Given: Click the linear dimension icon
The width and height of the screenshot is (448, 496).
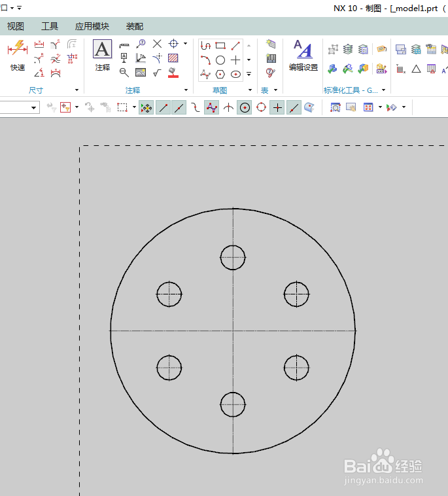Looking at the screenshot, I should 39,44.
